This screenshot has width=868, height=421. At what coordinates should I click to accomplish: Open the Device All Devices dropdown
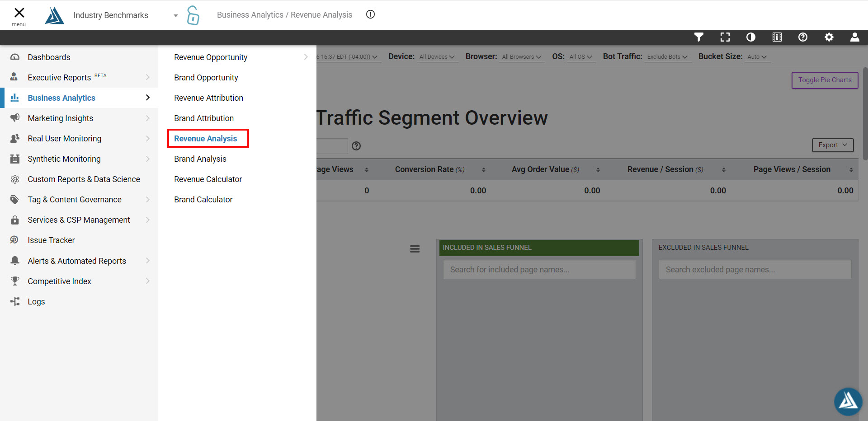(x=437, y=57)
